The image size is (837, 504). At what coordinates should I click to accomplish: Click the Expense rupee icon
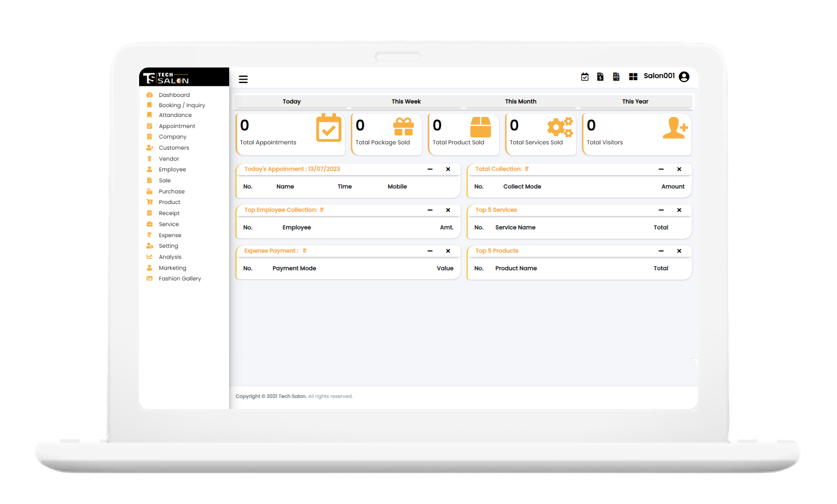point(149,235)
